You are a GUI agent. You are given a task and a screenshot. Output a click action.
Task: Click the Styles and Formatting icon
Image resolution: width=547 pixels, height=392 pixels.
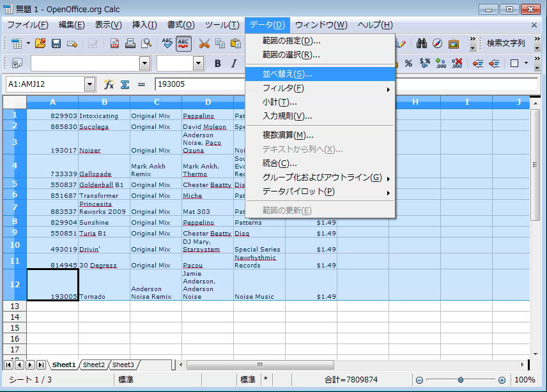pyautogui.click(x=17, y=63)
